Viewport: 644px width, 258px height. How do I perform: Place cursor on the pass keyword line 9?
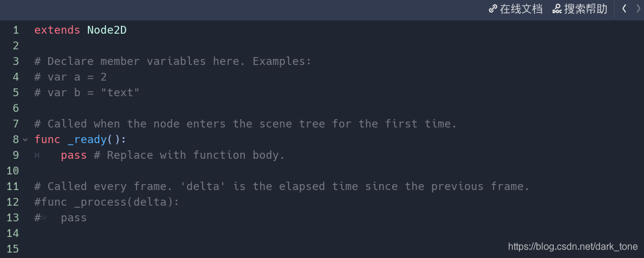tap(74, 155)
